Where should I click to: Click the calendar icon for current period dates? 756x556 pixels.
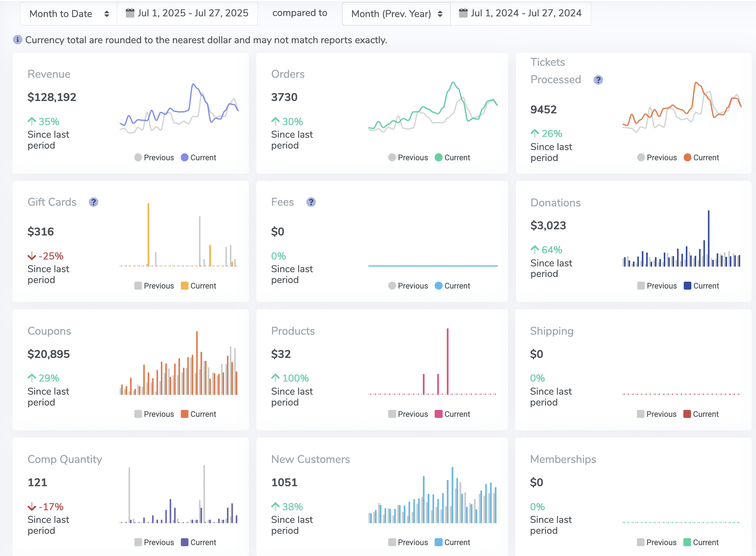pyautogui.click(x=130, y=13)
